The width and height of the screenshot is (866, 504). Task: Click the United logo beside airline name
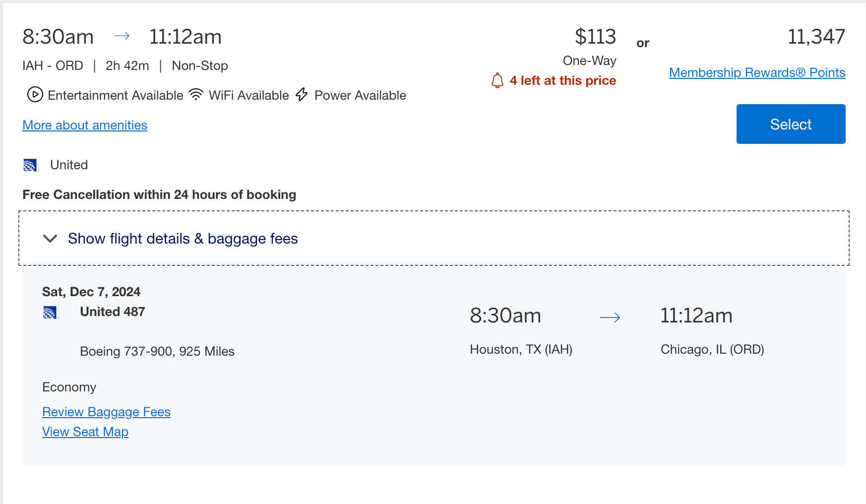click(31, 165)
